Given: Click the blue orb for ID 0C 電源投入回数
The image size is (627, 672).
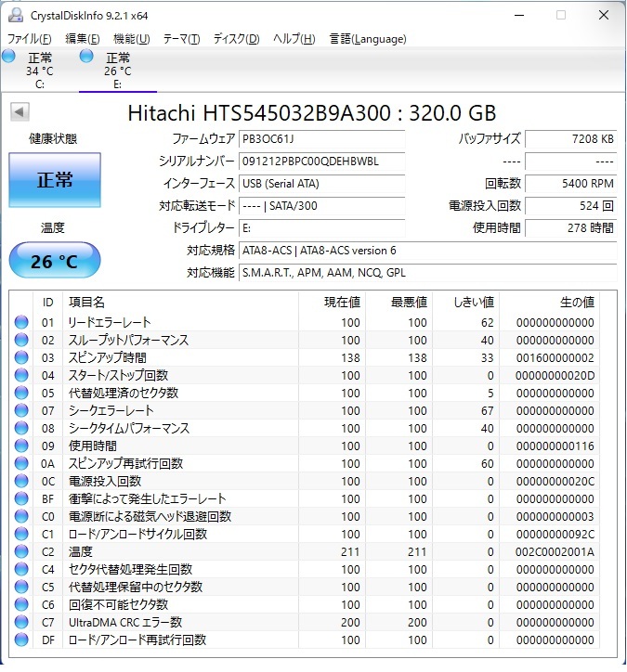Looking at the screenshot, I should coord(21,481).
